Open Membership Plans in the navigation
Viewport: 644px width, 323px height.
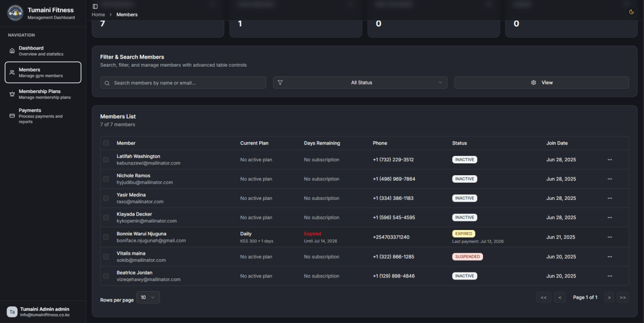(43, 94)
